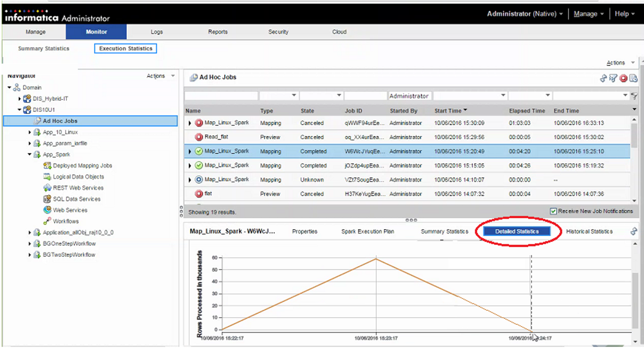Click the REST Web Services icon
The width and height of the screenshot is (644, 348).
(x=48, y=188)
